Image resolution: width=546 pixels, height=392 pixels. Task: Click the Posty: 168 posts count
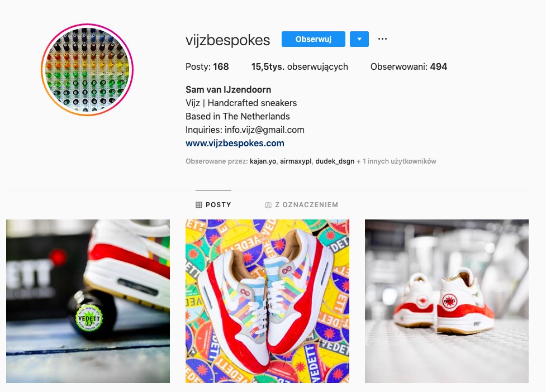pyautogui.click(x=207, y=67)
